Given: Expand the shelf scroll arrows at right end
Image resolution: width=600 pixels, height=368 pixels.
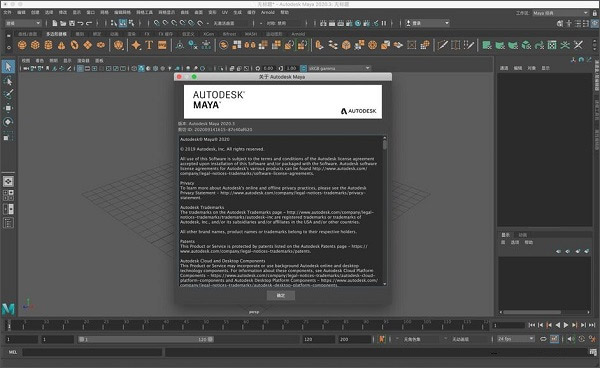Looking at the screenshot, I should (x=594, y=45).
